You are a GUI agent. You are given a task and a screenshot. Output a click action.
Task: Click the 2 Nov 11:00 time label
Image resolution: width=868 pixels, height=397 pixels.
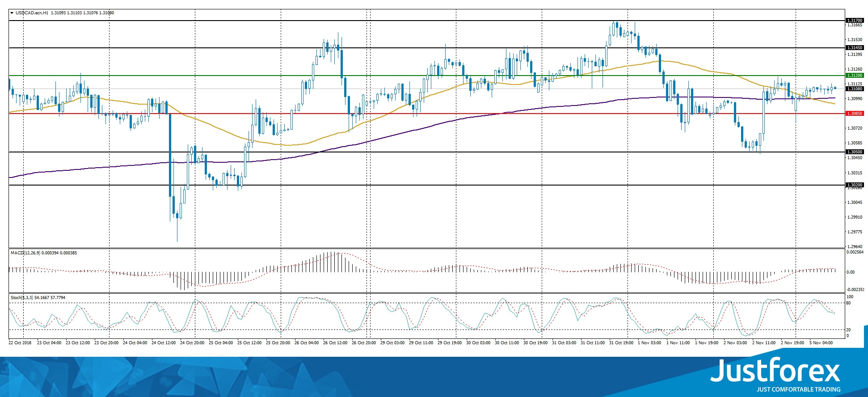(764, 343)
